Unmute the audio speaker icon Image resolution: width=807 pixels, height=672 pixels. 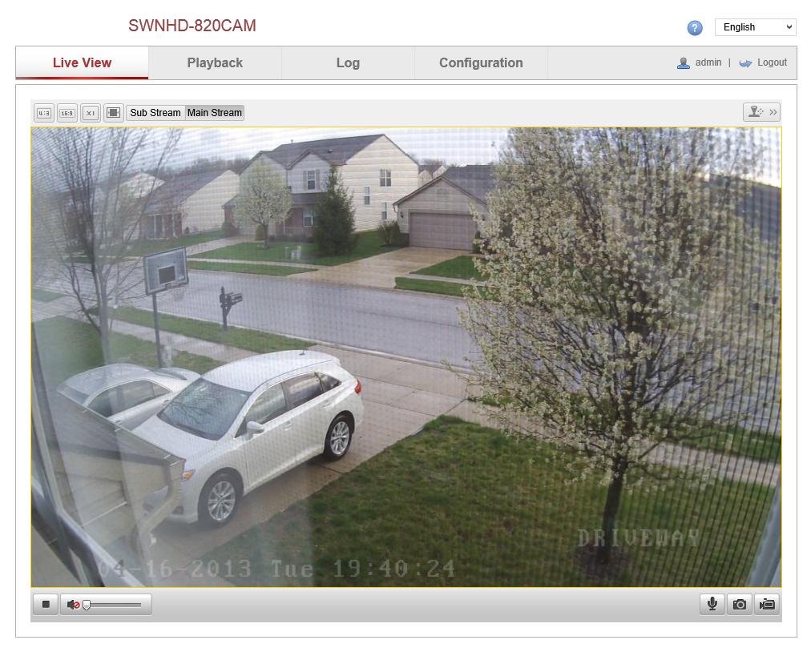pyautogui.click(x=72, y=605)
